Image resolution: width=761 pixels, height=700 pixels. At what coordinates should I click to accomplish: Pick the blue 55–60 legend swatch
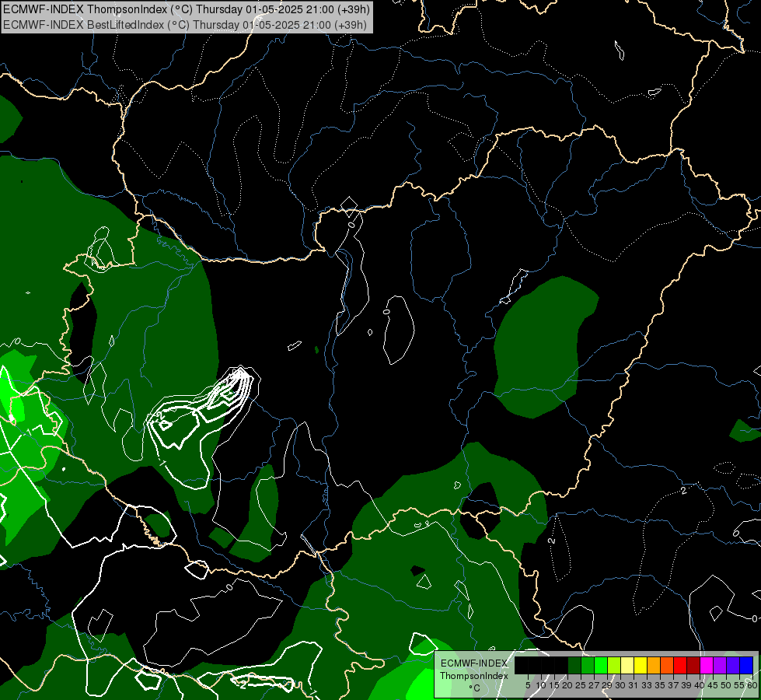point(746,665)
